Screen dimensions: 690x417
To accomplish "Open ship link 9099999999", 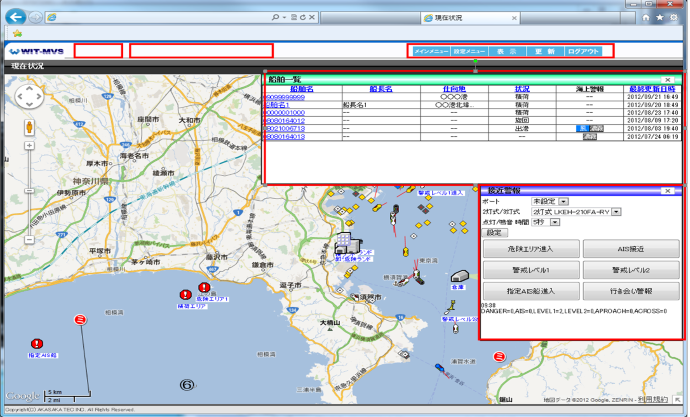I will point(285,97).
